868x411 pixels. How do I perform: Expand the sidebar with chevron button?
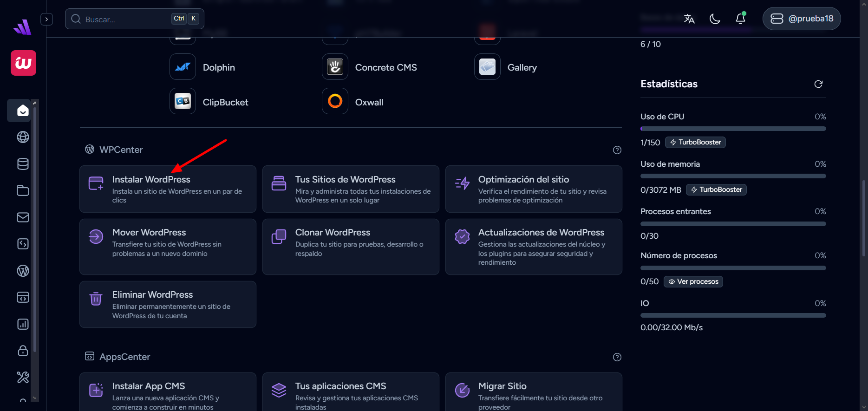click(46, 19)
